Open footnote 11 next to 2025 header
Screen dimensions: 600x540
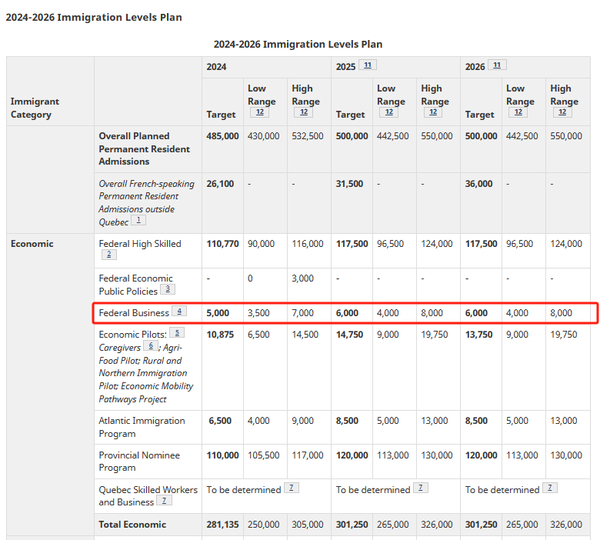click(367, 65)
